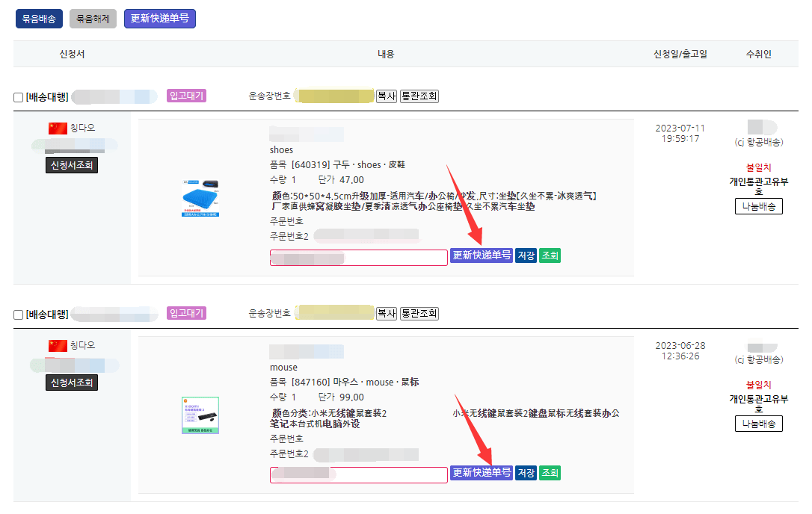Click the blue seat cushion product thumbnail
This screenshot has width=812, height=514.
(200, 198)
